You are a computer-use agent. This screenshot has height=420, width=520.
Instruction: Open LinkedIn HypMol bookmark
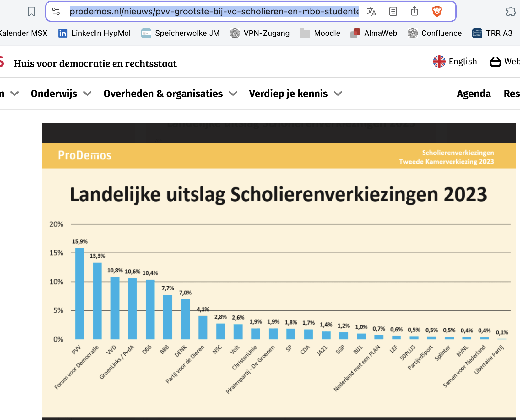click(95, 33)
